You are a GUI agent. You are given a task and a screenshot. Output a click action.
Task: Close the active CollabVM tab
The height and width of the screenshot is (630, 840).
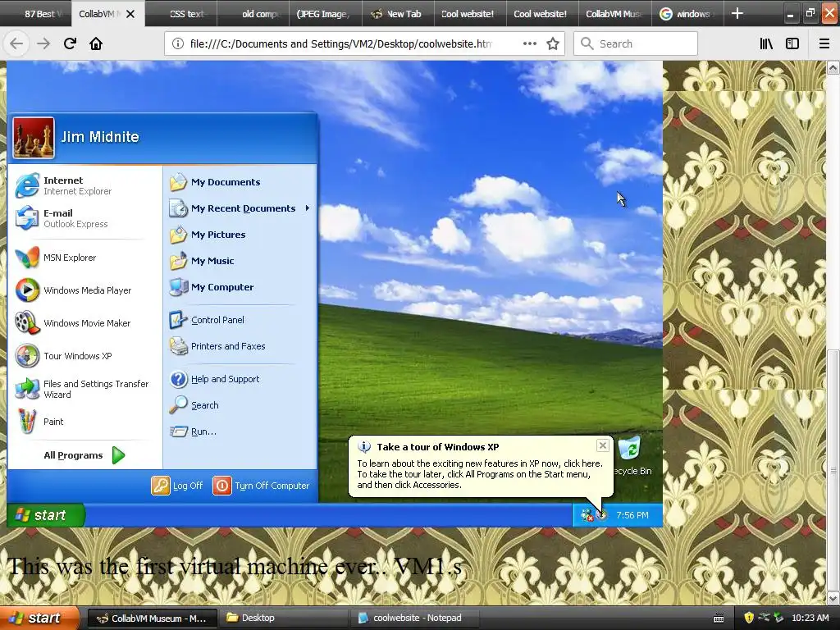pyautogui.click(x=130, y=14)
